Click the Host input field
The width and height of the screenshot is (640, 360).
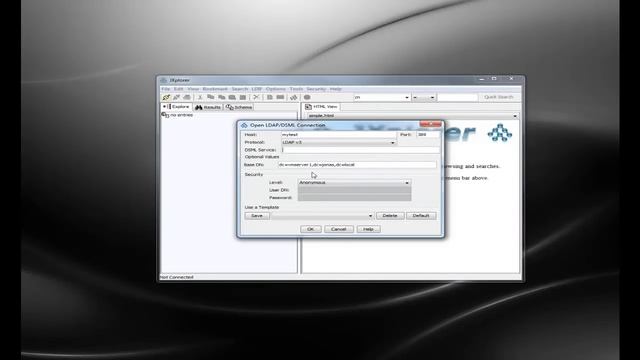tap(338, 134)
